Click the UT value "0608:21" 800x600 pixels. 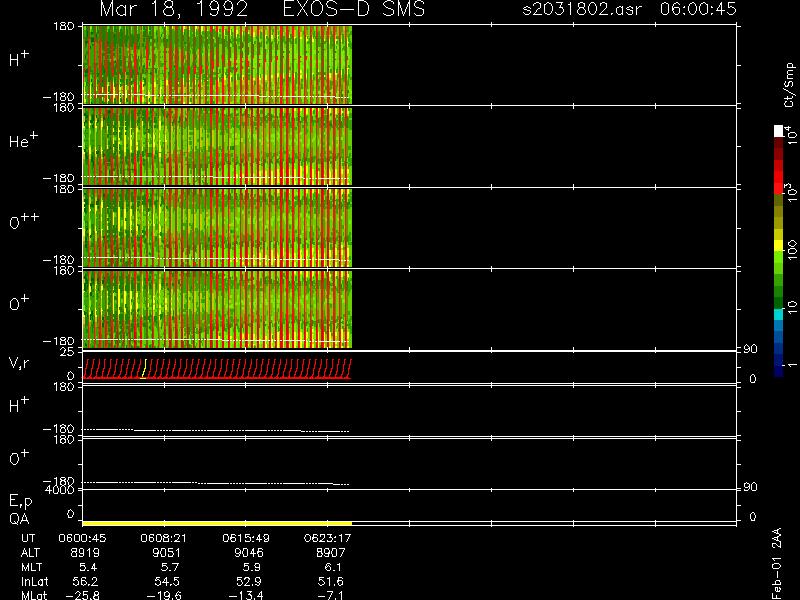(x=164, y=538)
